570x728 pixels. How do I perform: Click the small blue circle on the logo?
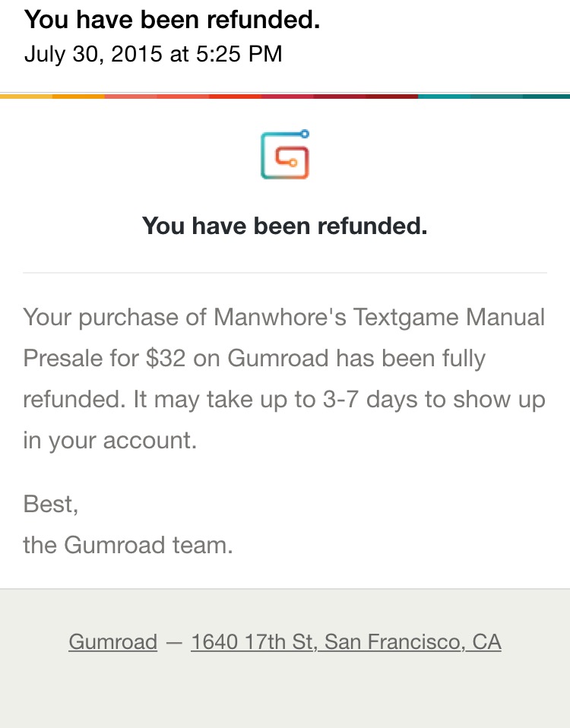click(305, 135)
